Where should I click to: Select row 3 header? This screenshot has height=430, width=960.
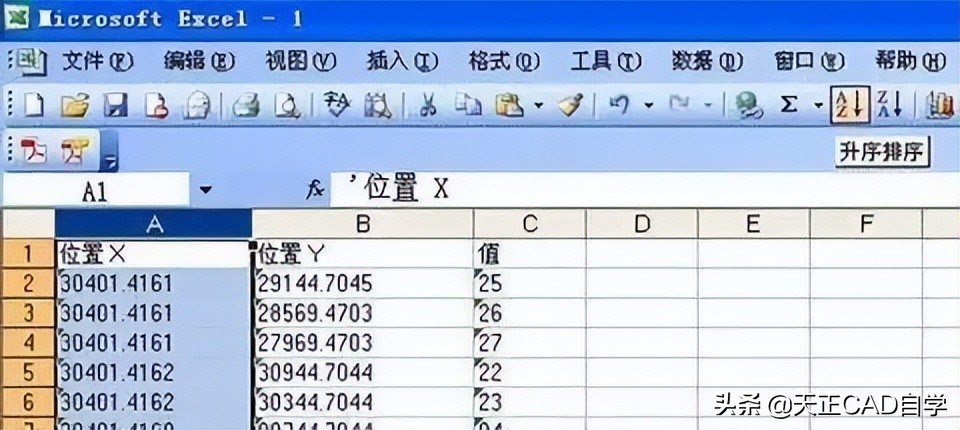(28, 312)
